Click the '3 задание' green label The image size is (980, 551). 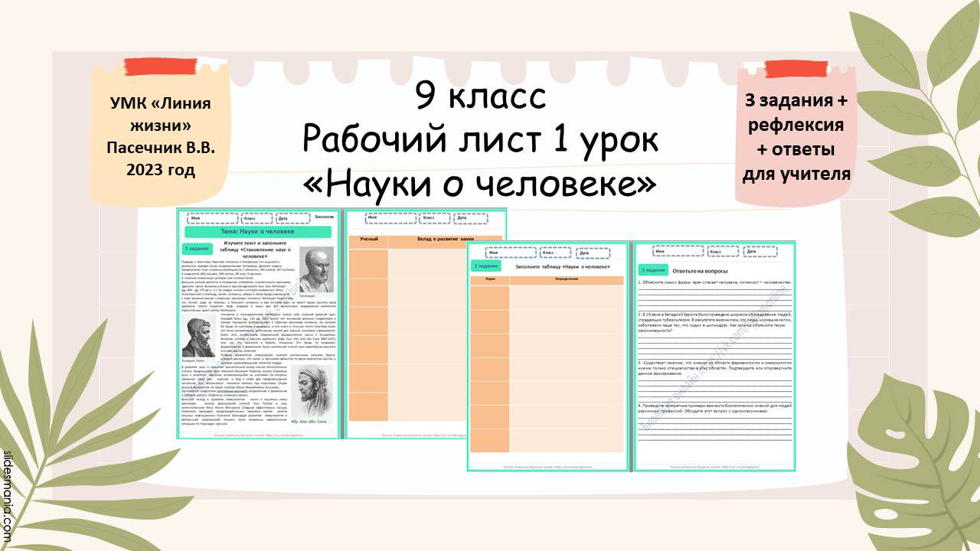tap(652, 270)
